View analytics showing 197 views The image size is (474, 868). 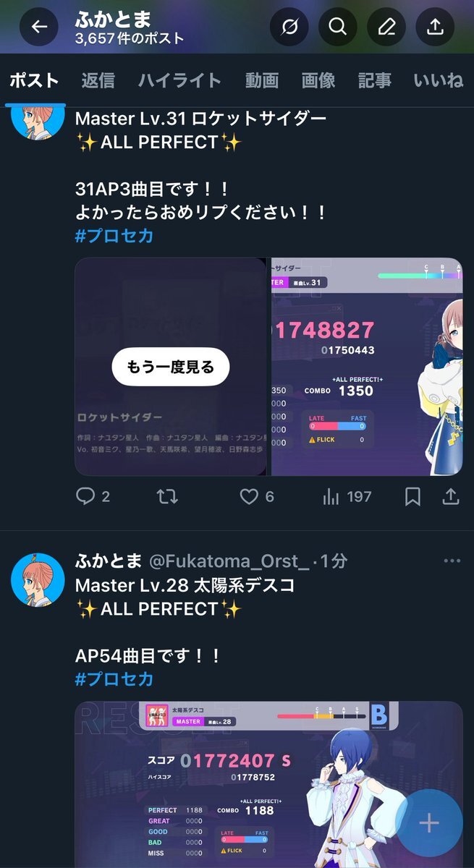point(346,496)
